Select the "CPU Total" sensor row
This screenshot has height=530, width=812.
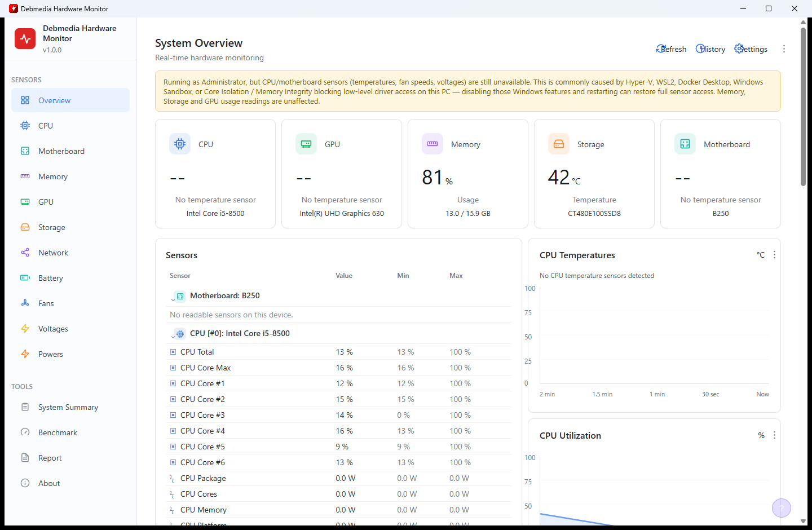coord(339,352)
